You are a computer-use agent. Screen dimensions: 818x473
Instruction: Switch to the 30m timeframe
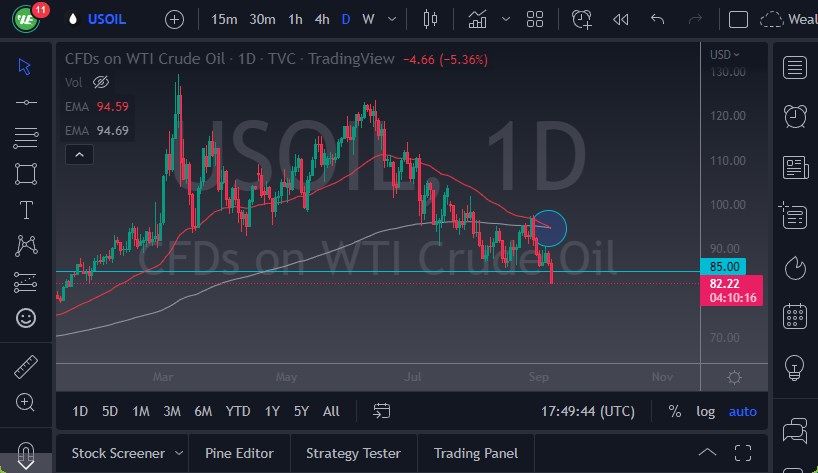[x=262, y=19]
